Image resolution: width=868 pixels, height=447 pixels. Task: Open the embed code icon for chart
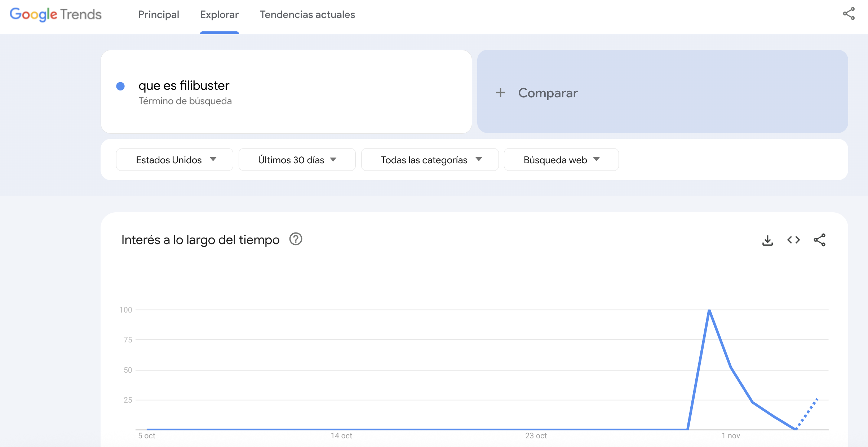tap(793, 240)
